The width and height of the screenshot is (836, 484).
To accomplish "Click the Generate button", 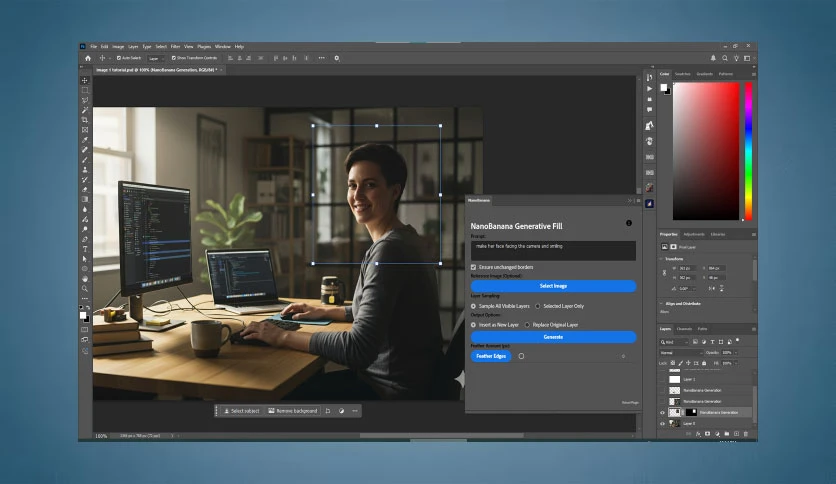I will 553,337.
